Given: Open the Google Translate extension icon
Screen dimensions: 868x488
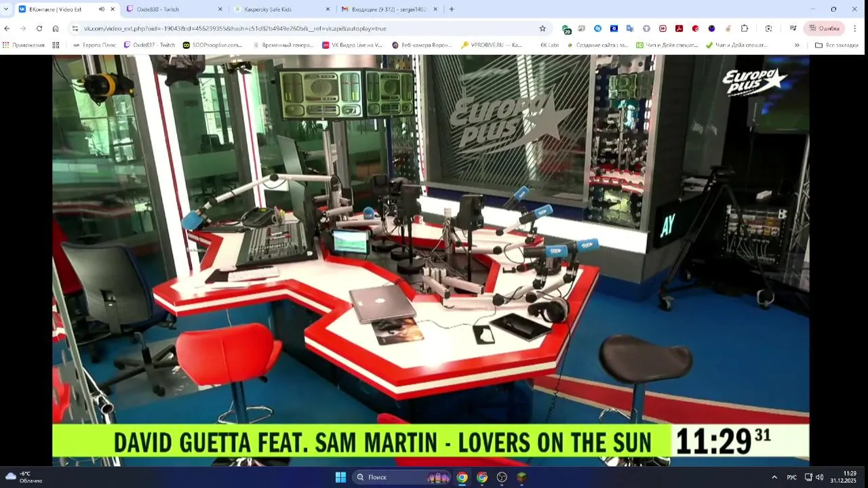Looking at the screenshot, I should coord(630,28).
